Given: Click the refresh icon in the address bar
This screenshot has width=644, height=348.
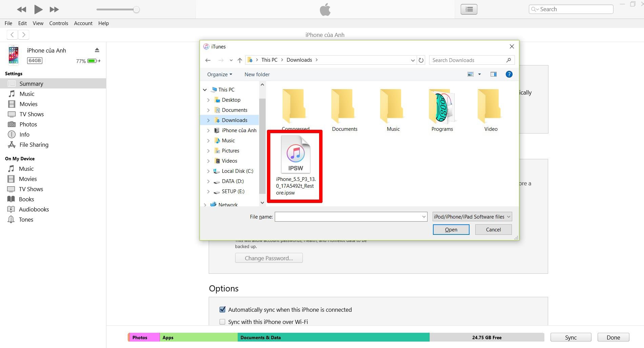Looking at the screenshot, I should 421,60.
